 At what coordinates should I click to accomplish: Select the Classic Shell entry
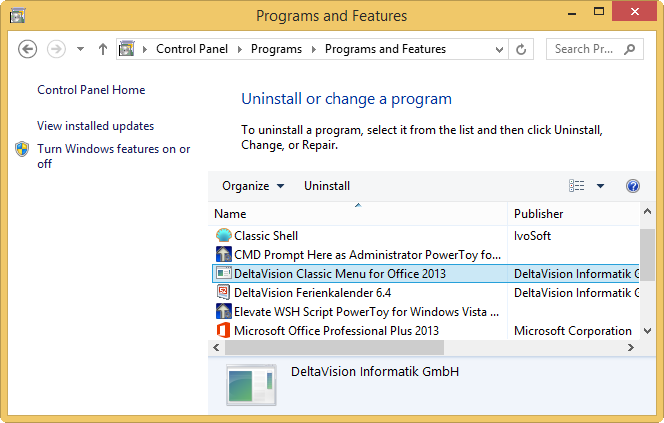point(266,236)
